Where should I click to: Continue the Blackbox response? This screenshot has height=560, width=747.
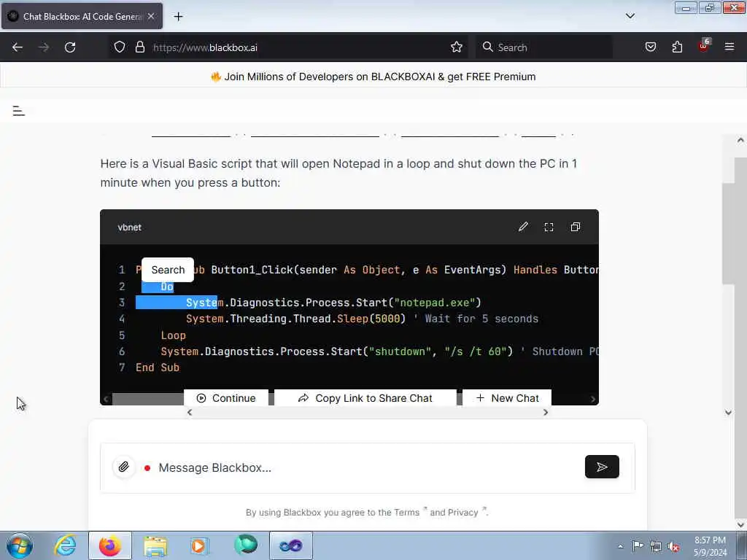(226, 398)
